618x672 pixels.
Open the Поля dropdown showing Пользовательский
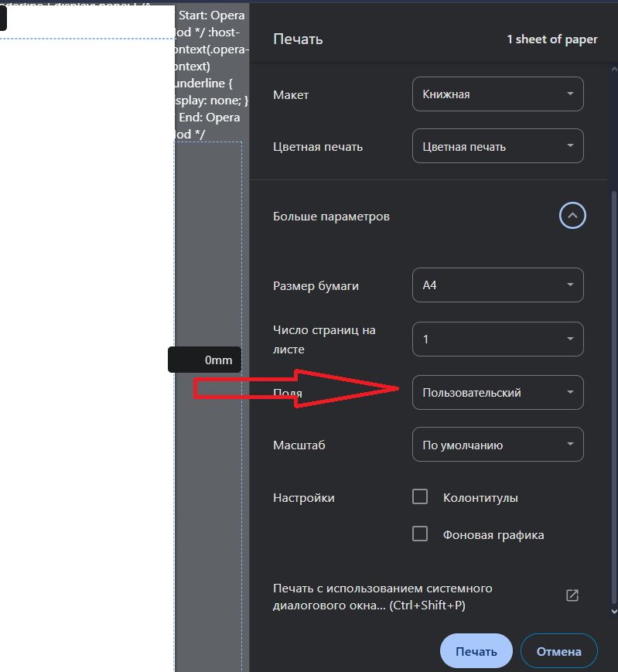pos(497,392)
